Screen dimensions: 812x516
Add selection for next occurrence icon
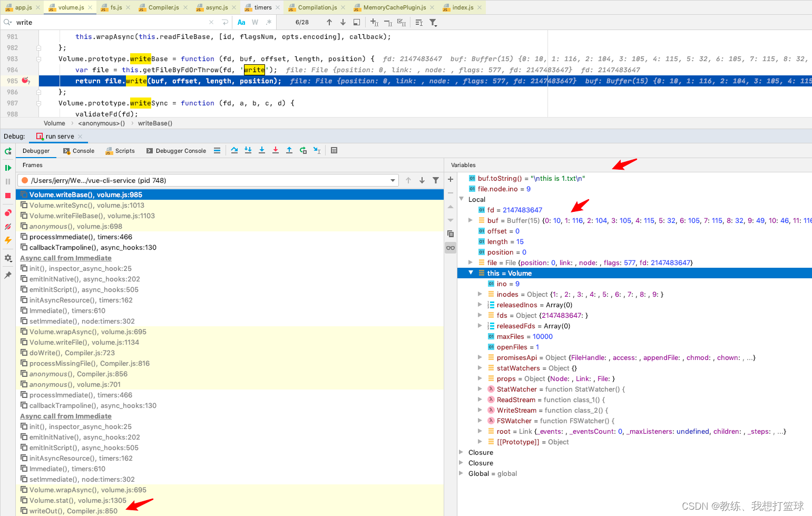374,22
